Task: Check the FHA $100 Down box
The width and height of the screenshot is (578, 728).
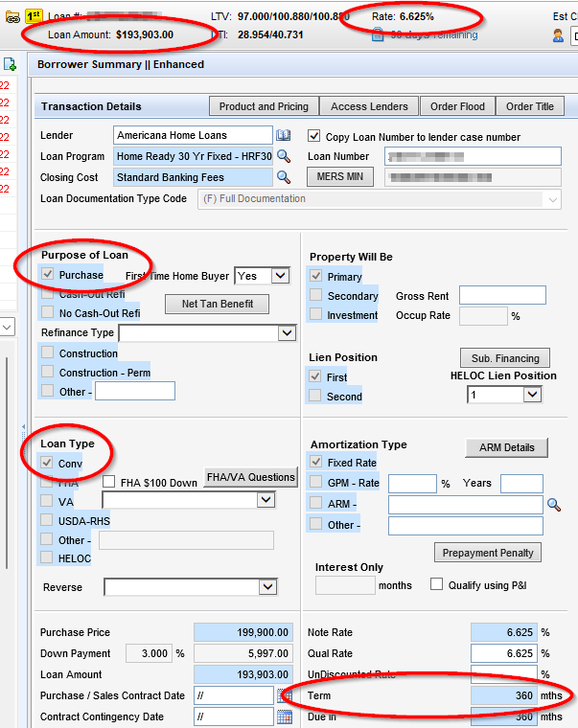Action: click(108, 482)
